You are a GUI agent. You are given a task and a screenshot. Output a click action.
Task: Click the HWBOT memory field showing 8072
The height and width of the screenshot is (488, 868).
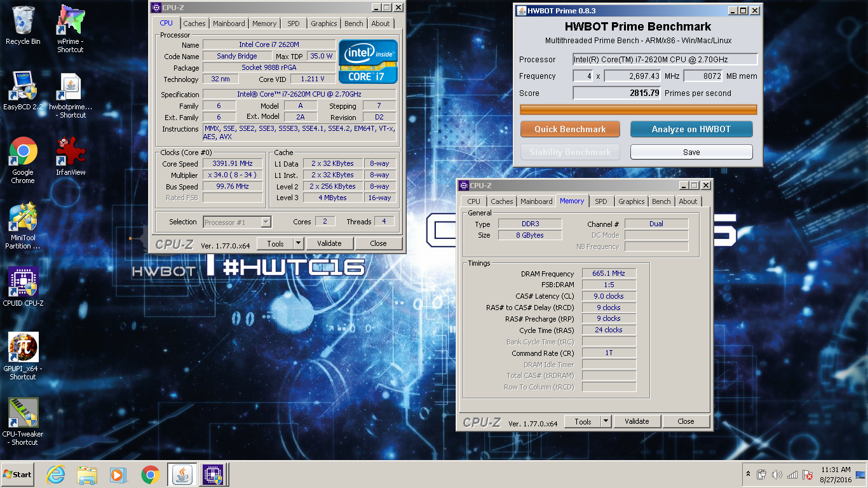pyautogui.click(x=703, y=76)
